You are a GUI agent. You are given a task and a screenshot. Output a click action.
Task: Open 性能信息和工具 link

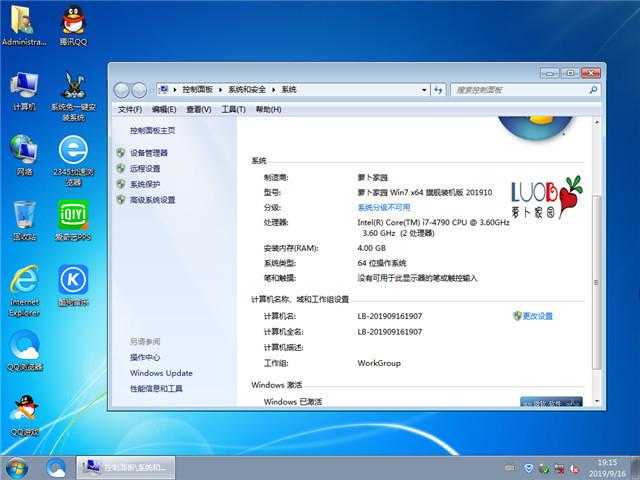pyautogui.click(x=156, y=389)
